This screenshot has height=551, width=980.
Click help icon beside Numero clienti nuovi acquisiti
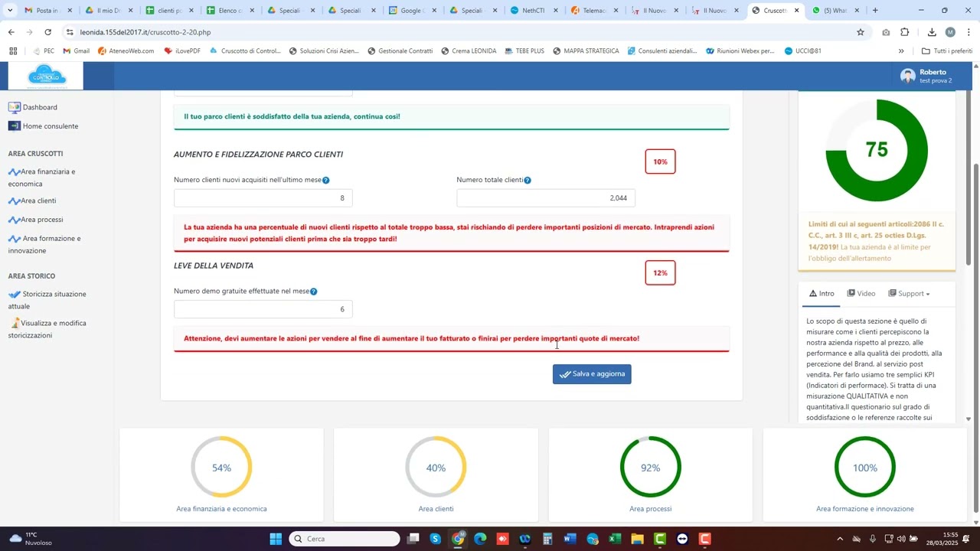click(326, 181)
